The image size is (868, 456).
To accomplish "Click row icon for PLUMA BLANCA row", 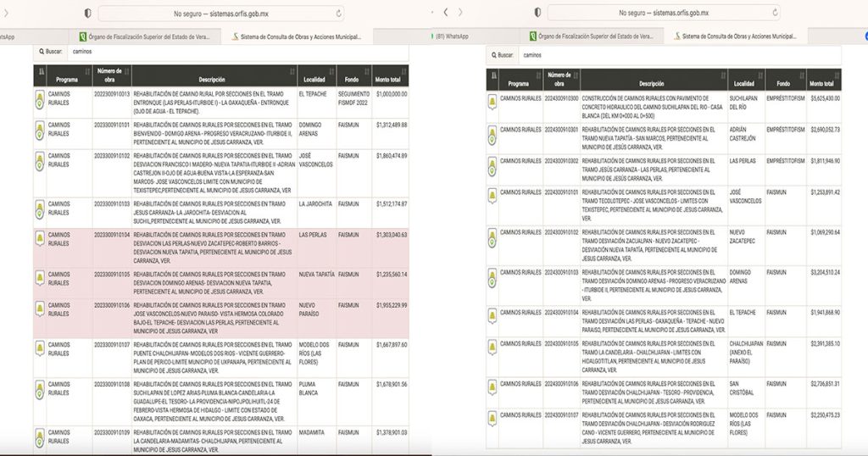I will (40, 390).
